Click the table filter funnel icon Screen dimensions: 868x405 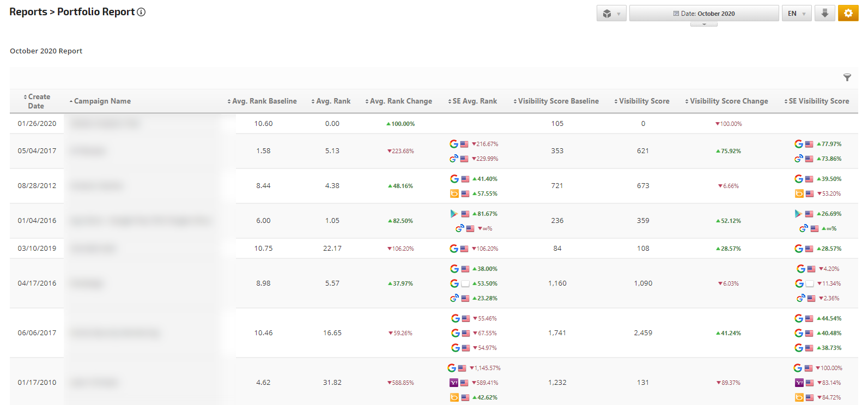point(847,77)
